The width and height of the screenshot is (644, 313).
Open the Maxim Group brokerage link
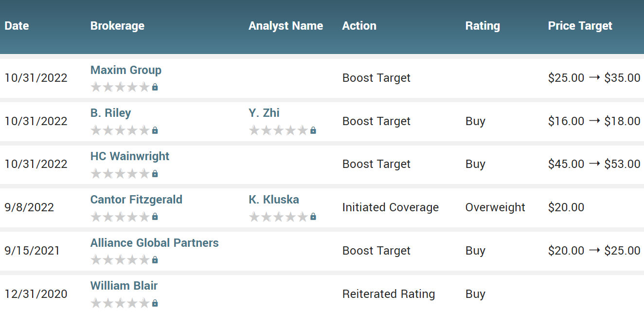[125, 70]
